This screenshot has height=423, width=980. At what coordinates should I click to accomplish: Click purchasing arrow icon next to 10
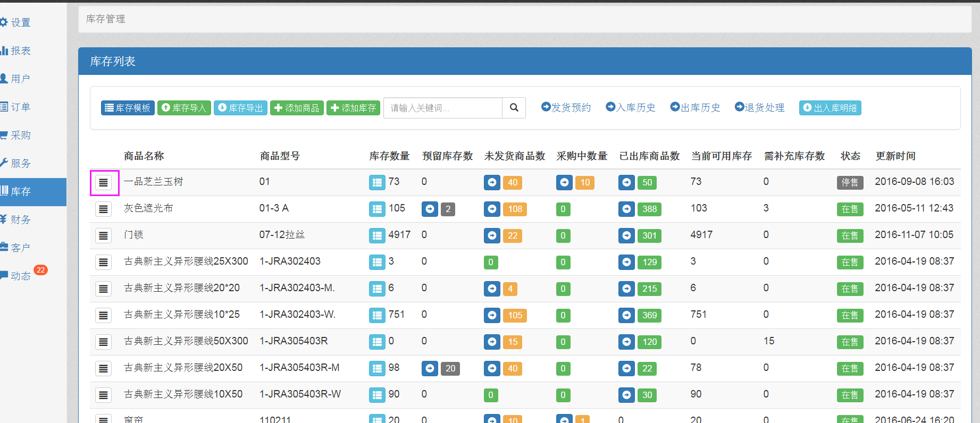tap(564, 182)
